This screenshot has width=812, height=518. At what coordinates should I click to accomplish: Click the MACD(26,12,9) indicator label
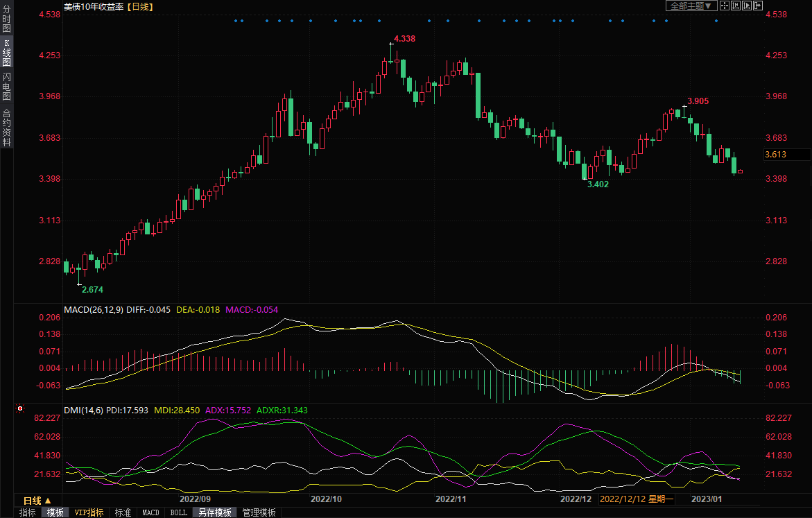[x=94, y=310]
